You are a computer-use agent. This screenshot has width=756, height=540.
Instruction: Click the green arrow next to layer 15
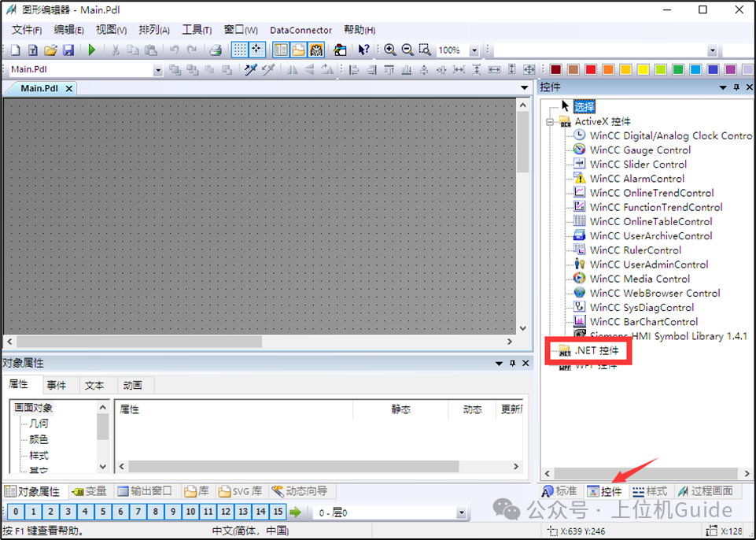(x=295, y=512)
